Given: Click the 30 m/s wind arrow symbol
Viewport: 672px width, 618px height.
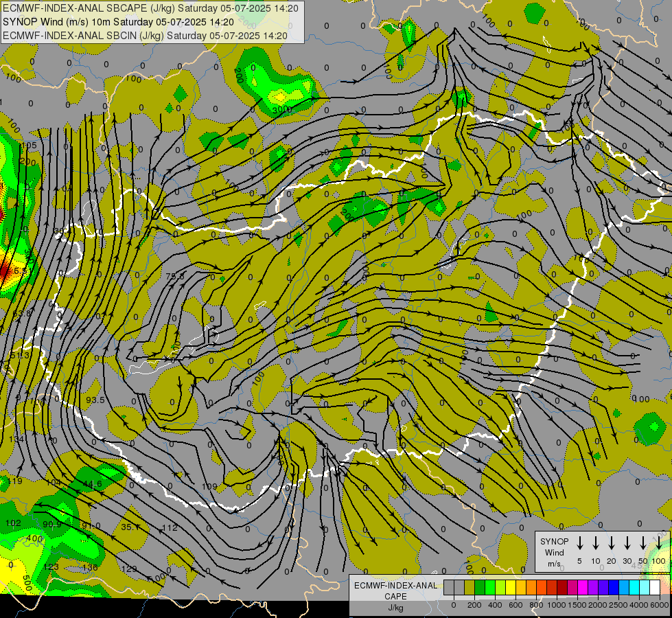Looking at the screenshot, I should [x=627, y=543].
